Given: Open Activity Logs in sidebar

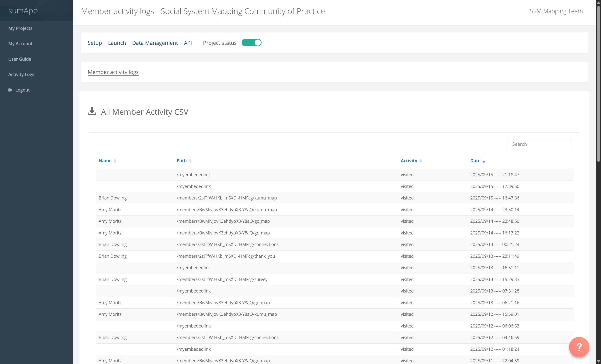Looking at the screenshot, I should pos(21,74).
